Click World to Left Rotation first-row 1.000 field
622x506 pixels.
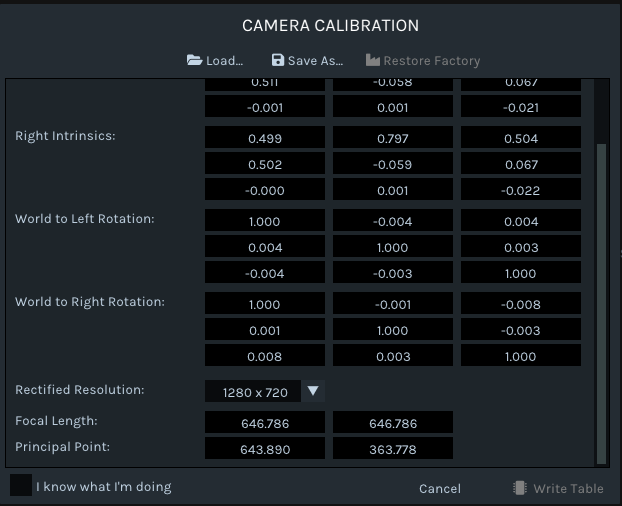(265, 220)
